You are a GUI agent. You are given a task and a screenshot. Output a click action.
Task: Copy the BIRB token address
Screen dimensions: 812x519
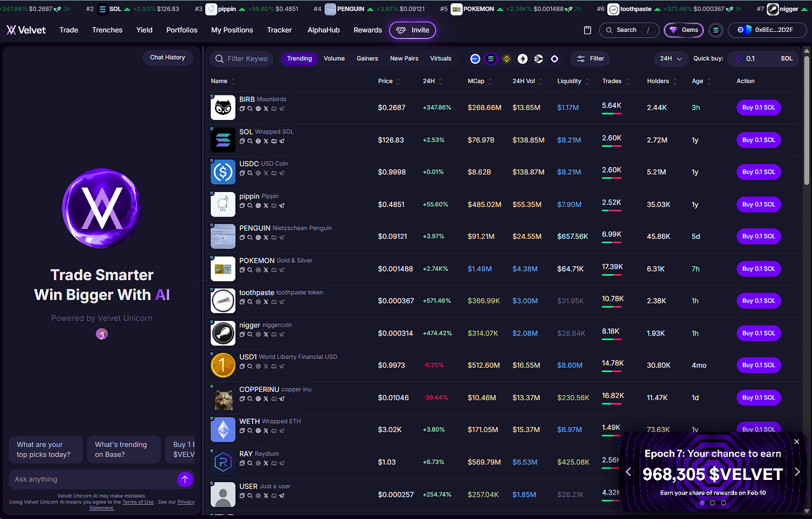[x=242, y=109]
